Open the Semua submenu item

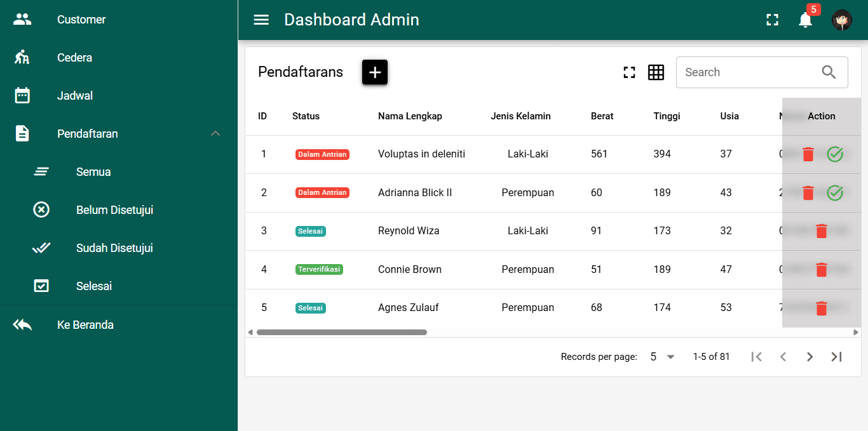119,172
